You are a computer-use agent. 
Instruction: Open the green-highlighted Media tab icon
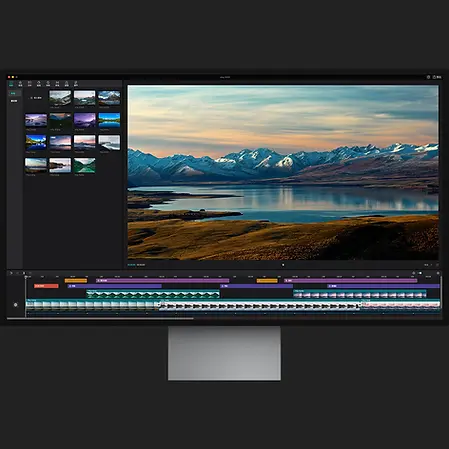pos(11,83)
